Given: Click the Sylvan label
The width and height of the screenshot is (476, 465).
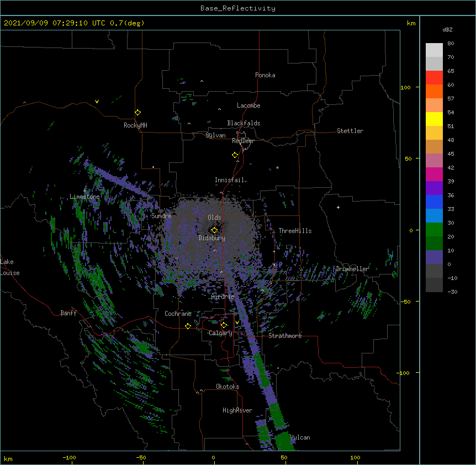Looking at the screenshot, I should pyautogui.click(x=215, y=135).
